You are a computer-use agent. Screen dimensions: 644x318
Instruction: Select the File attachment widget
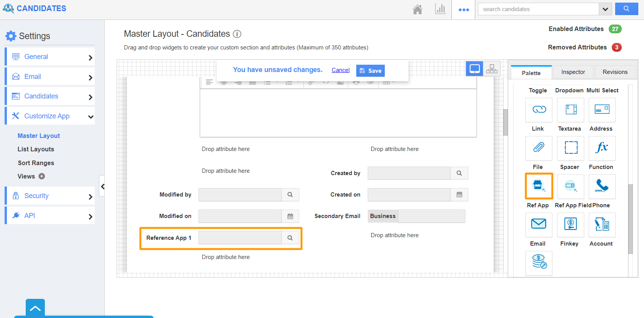[539, 148]
